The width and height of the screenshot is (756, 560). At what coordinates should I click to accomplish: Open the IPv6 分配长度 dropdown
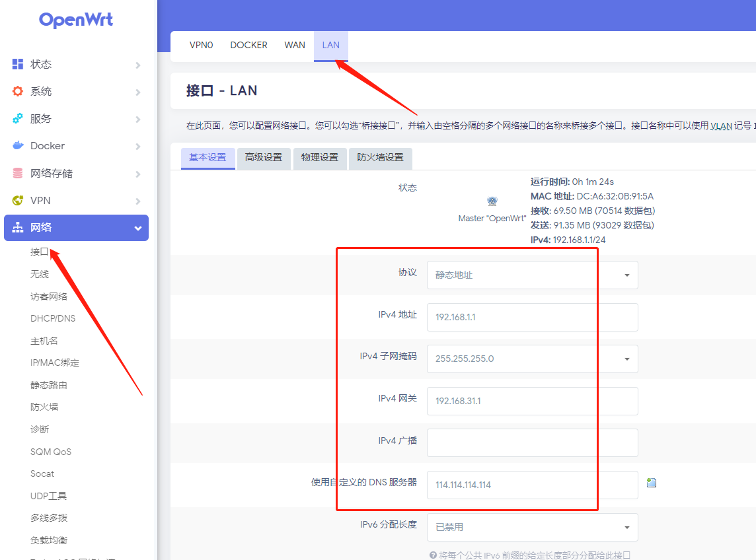pos(532,527)
